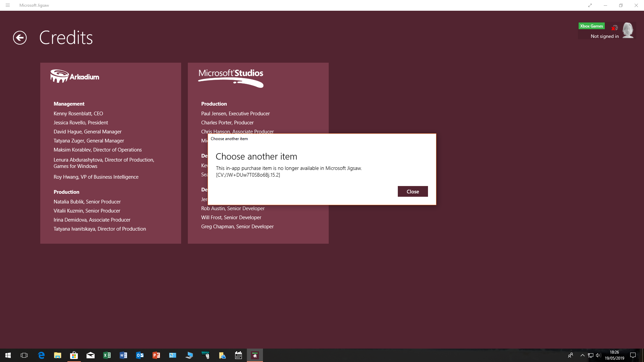Image resolution: width=644 pixels, height=362 pixels.
Task: Click the 'Credits' page title
Action: [x=66, y=38]
